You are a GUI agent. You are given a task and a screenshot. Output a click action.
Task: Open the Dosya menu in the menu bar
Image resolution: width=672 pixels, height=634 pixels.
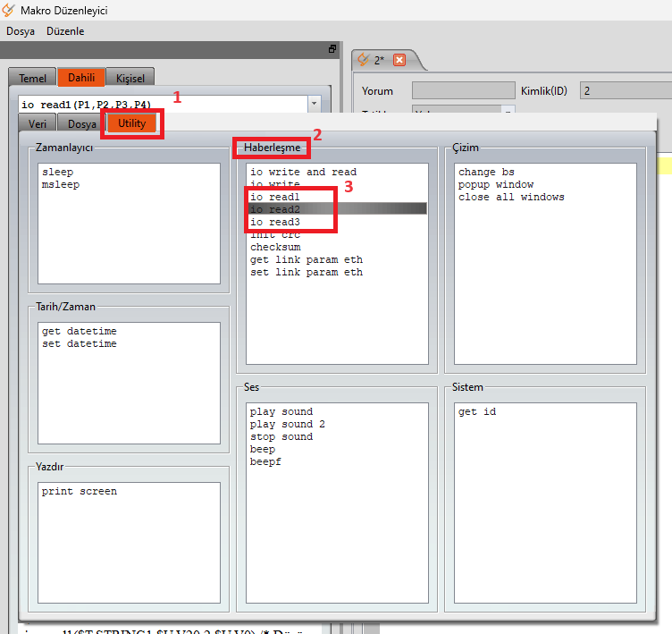(x=21, y=30)
